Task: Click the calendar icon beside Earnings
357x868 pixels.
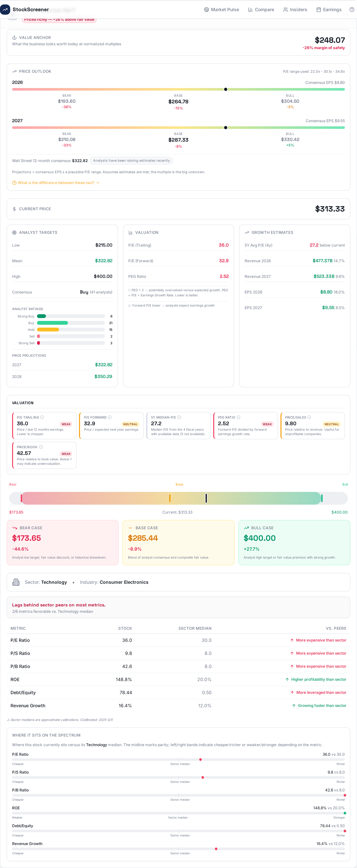Action: [x=318, y=9]
